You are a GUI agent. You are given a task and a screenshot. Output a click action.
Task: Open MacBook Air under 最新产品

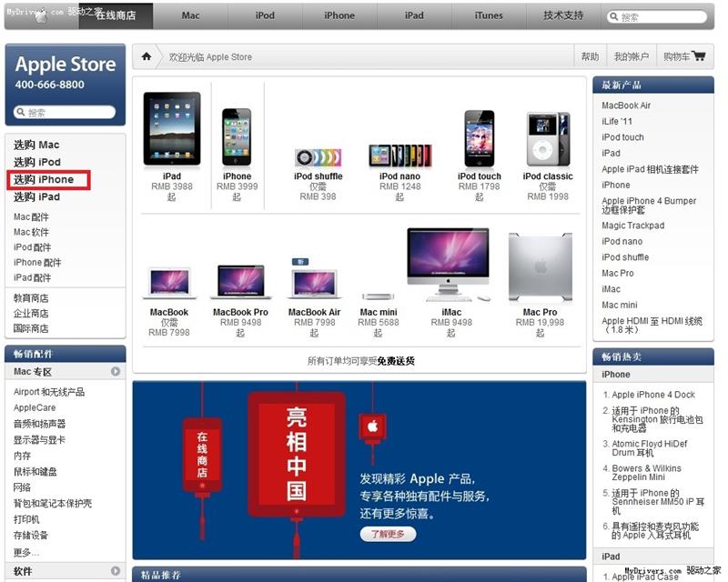(626, 105)
